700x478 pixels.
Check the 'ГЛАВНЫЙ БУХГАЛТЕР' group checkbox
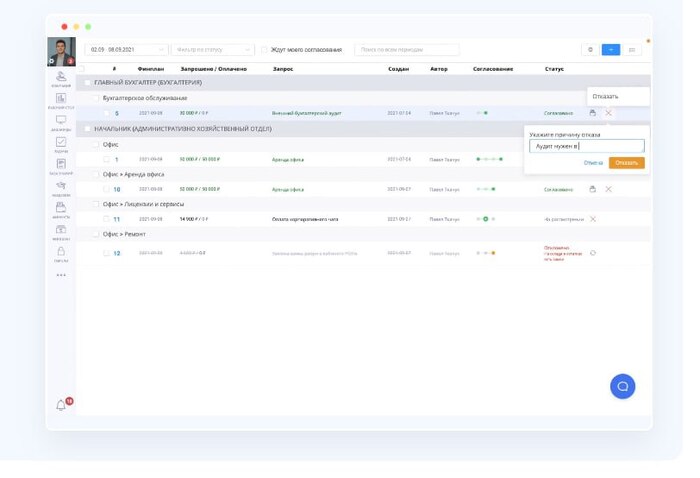click(x=86, y=83)
